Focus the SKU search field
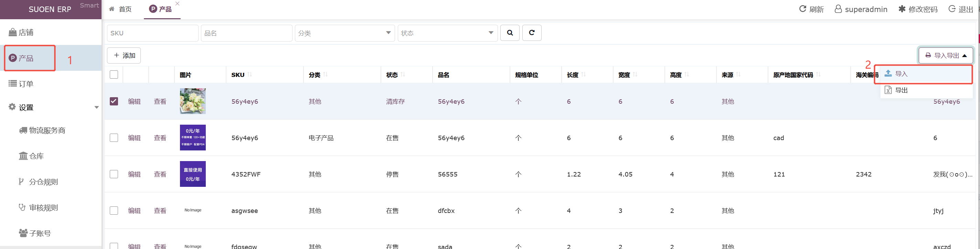The width and height of the screenshot is (980, 249). pos(152,33)
